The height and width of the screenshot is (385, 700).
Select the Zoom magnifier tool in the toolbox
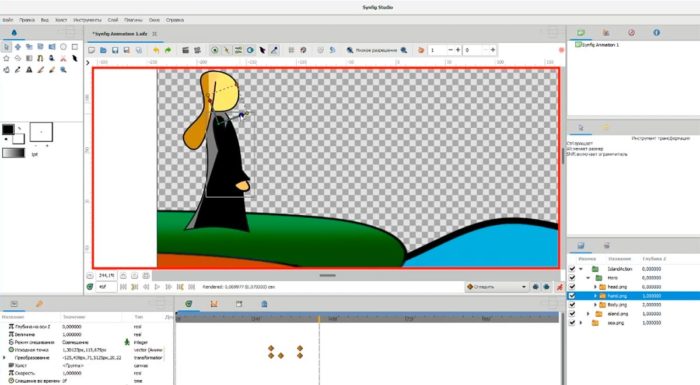click(63, 70)
